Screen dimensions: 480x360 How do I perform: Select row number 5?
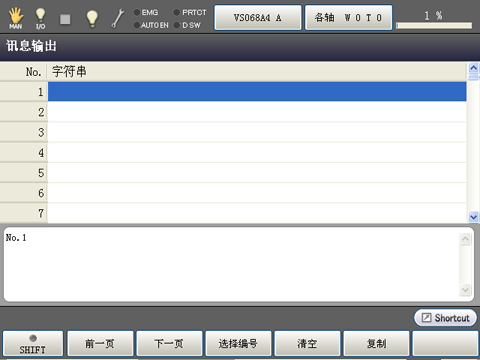[24, 173]
